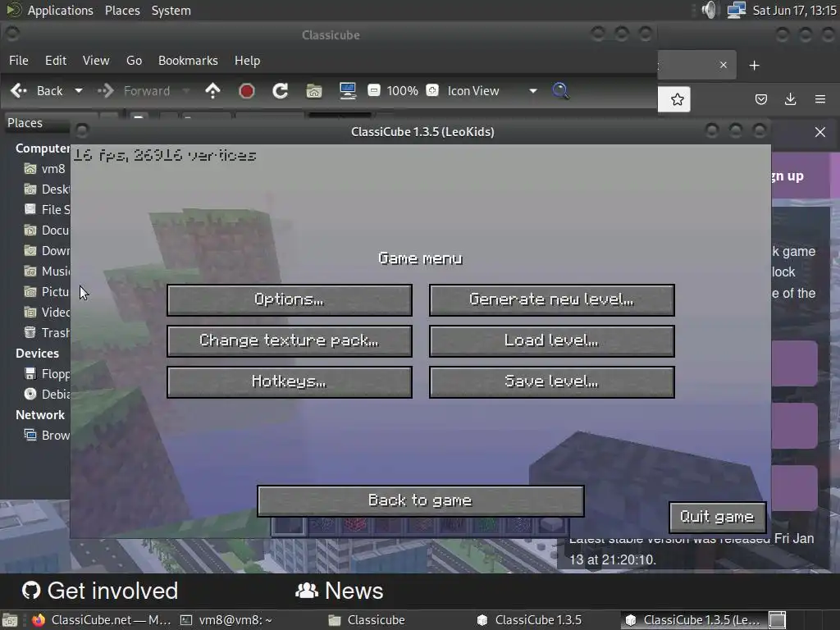Click Quit game button

[717, 517]
